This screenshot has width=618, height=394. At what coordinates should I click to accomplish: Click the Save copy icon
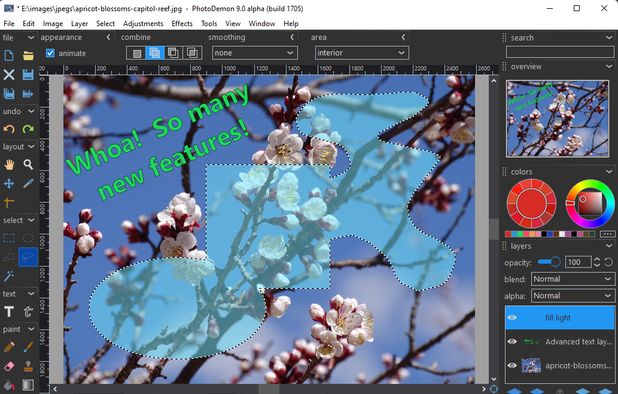coord(9,93)
